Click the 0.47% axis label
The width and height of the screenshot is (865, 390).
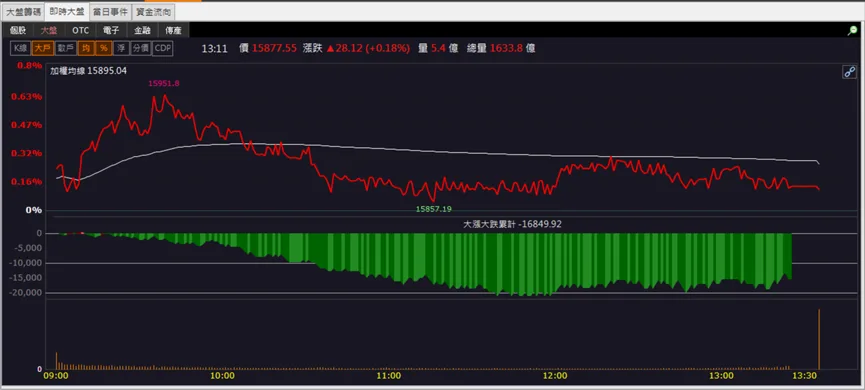(26, 125)
